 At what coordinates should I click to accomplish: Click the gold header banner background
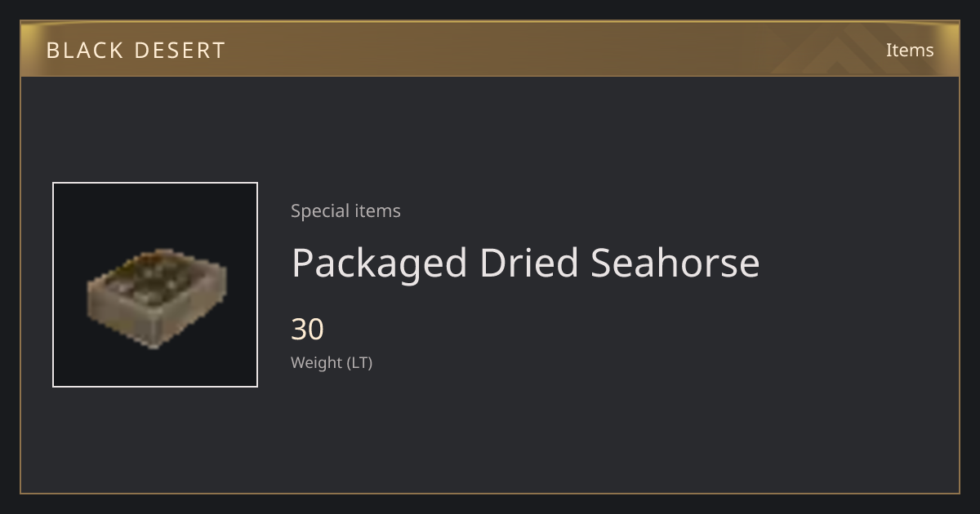(x=490, y=49)
